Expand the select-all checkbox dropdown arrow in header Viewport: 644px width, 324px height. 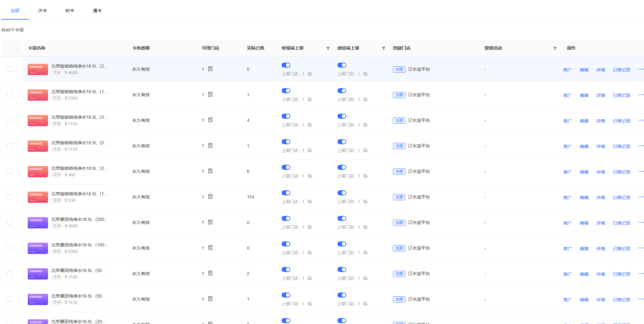point(17,48)
